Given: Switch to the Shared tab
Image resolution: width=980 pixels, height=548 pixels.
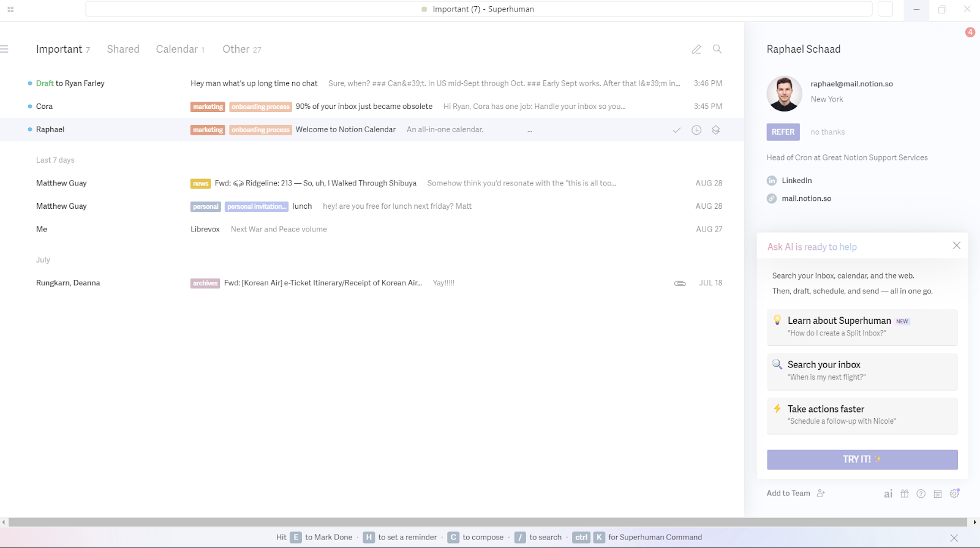Looking at the screenshot, I should point(123,49).
